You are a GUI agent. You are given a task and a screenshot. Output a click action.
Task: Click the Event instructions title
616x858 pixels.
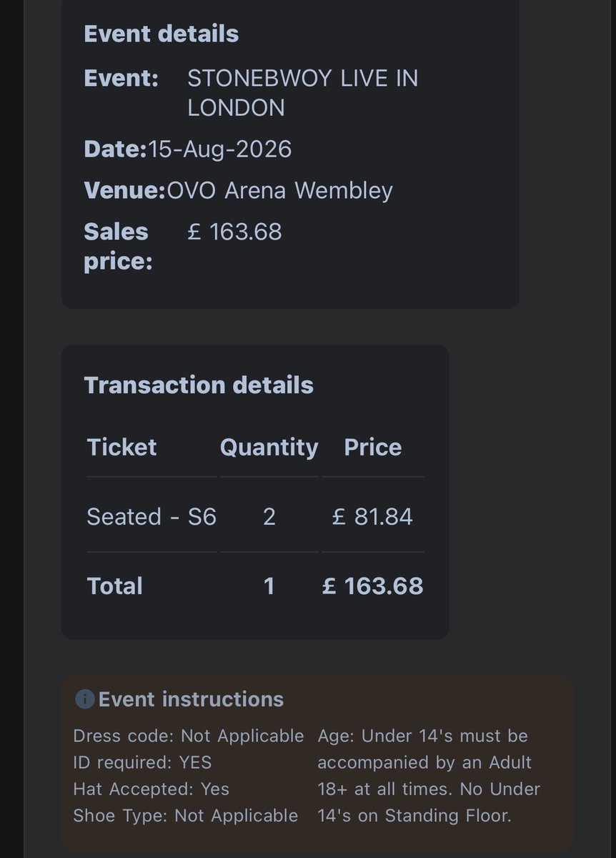point(191,699)
